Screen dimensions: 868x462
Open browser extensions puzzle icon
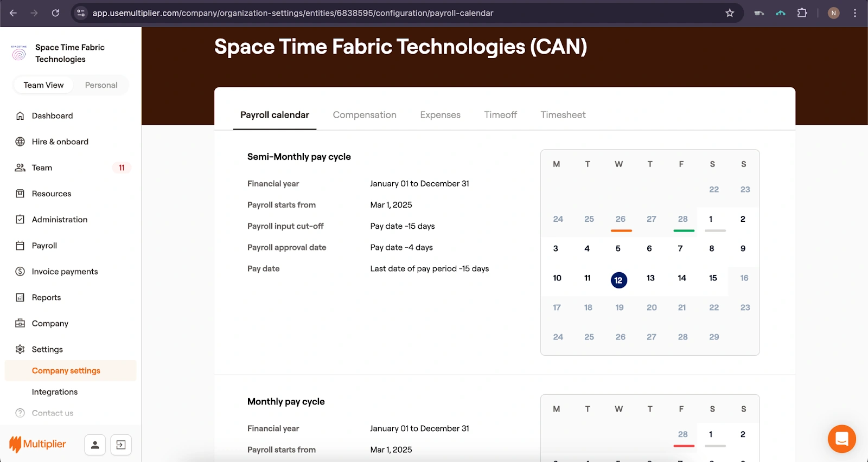(x=802, y=13)
